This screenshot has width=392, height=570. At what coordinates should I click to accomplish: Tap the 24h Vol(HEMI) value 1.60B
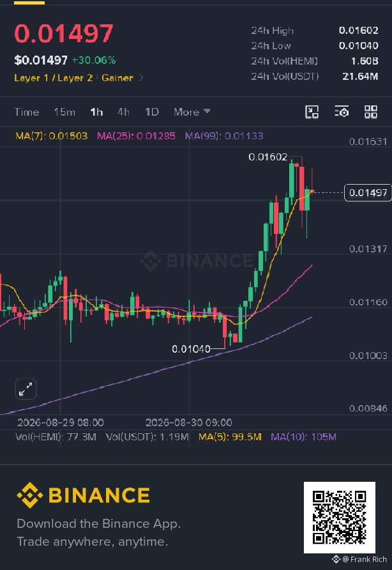(x=365, y=61)
